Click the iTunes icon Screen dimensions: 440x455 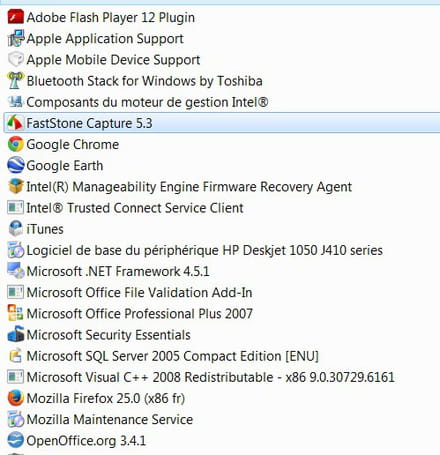point(15,229)
